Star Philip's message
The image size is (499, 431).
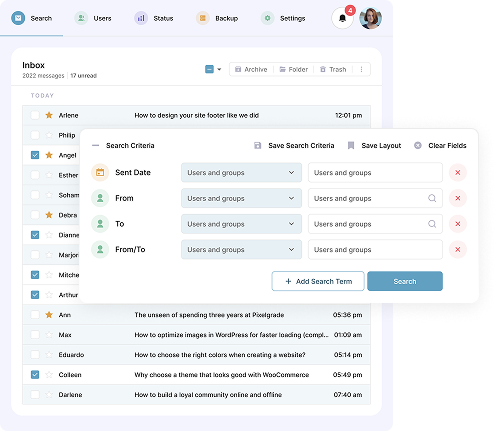point(49,135)
